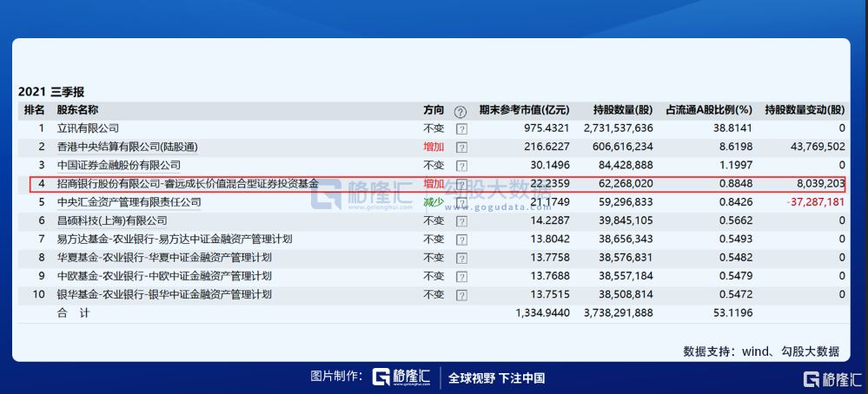Click the 增加 direction in 香港中央结算 row

[434, 147]
